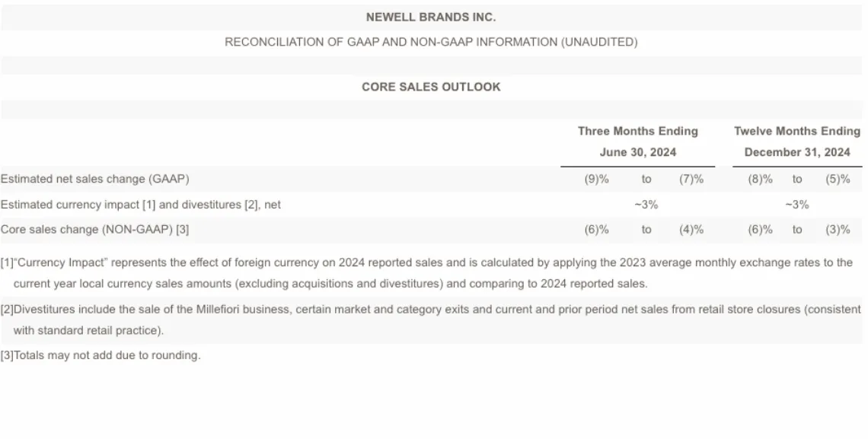
Task: Click the Three Months Ending column header
Action: [638, 131]
